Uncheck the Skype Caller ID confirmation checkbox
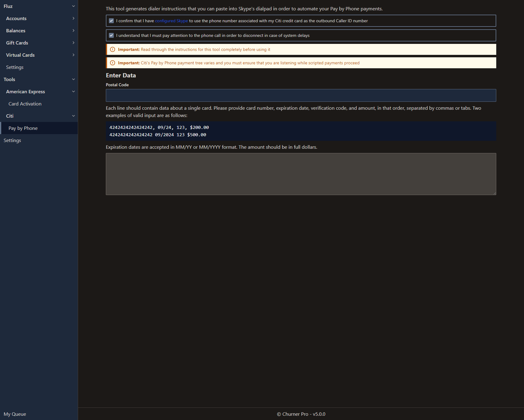This screenshot has height=420, width=524. (111, 21)
